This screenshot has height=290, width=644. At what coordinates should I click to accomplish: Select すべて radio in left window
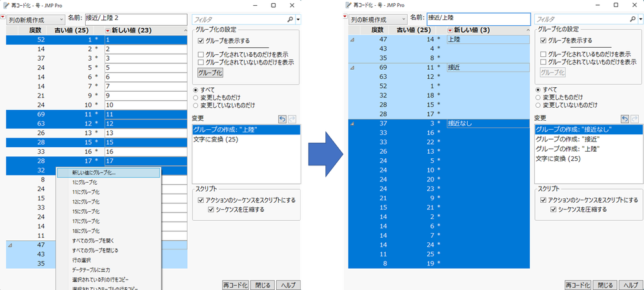click(196, 90)
